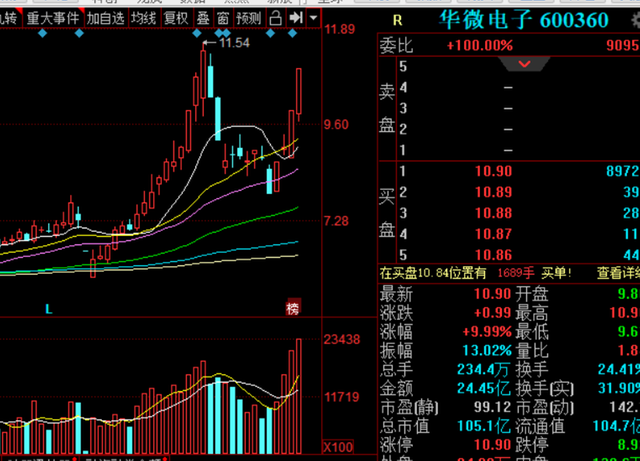
Task: Click 加自选 to add to watchlist
Action: click(x=105, y=18)
